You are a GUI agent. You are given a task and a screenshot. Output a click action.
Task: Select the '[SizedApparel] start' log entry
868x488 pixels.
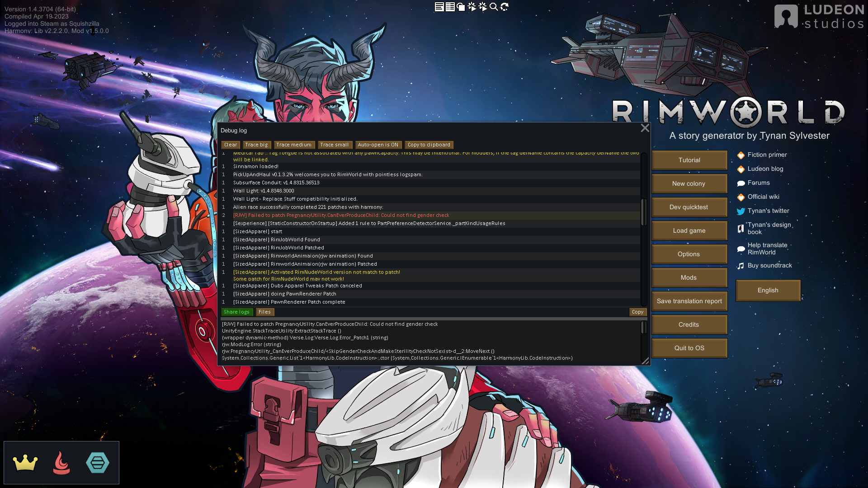430,232
